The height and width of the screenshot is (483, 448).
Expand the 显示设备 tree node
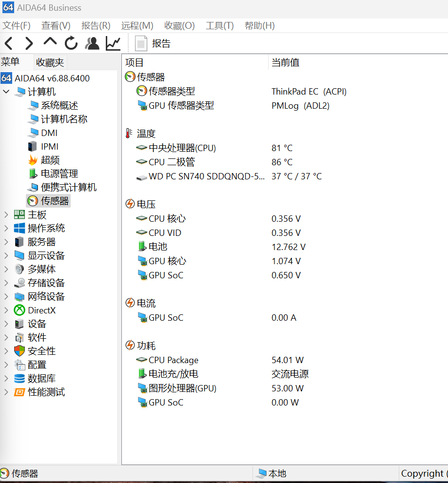pyautogui.click(x=6, y=255)
